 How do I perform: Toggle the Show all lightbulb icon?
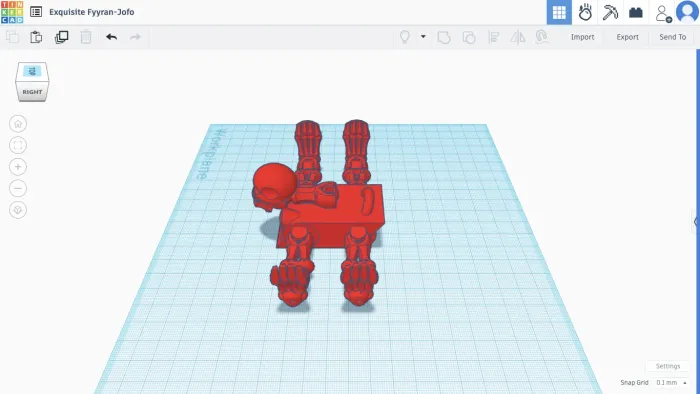[x=404, y=37]
